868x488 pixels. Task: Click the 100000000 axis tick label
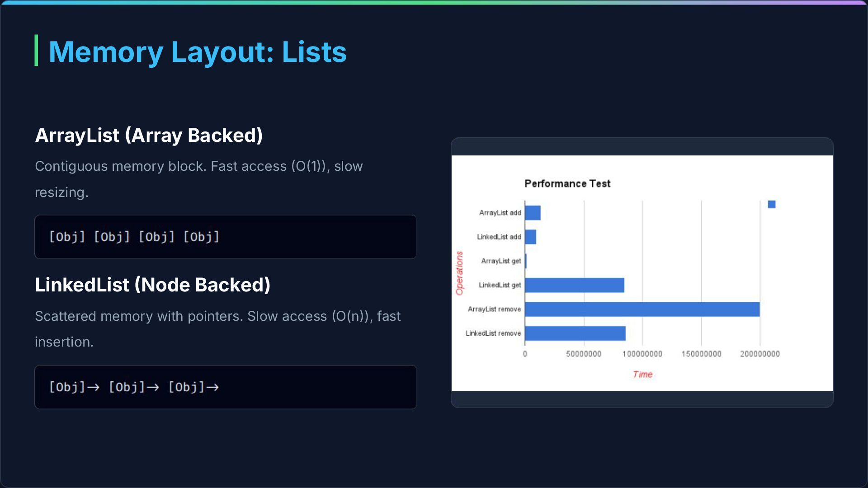tap(642, 354)
